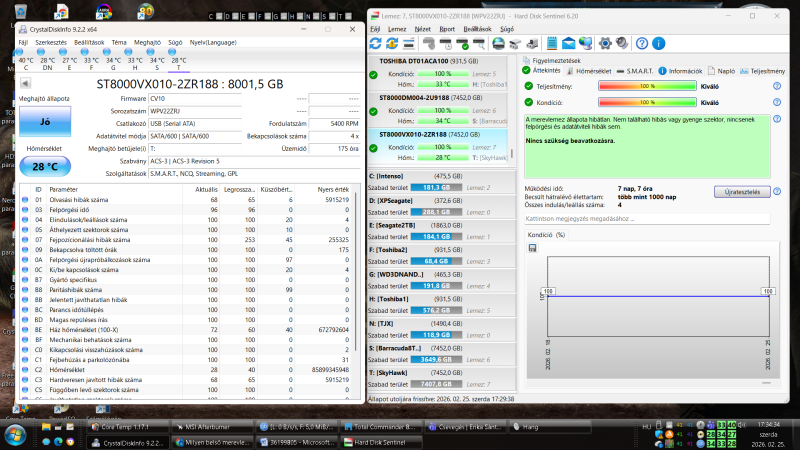Switch to MSI Afterburner in taskbar
The height and width of the screenshot is (450, 800).
tap(212, 427)
